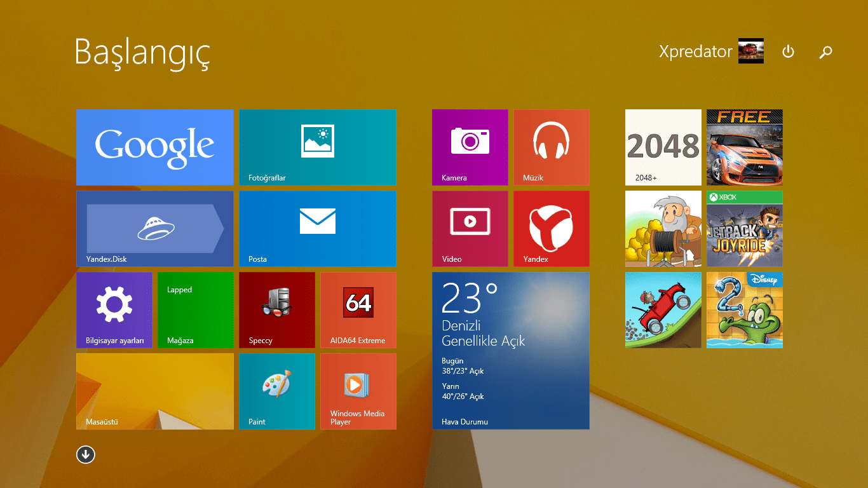Open the Google tile

pyautogui.click(x=155, y=147)
